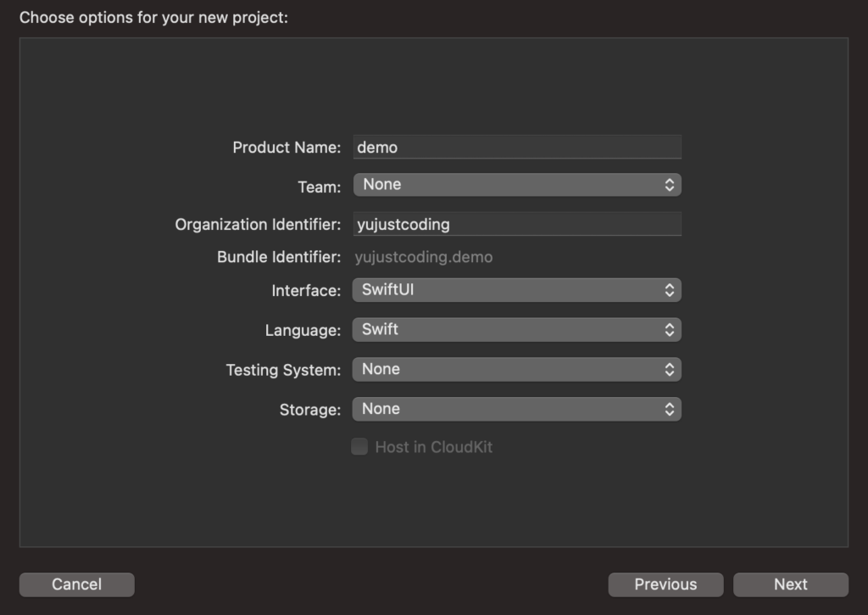Click the 'Choose options for your new project' heading
Viewport: 868px width, 615px height.
pos(153,17)
